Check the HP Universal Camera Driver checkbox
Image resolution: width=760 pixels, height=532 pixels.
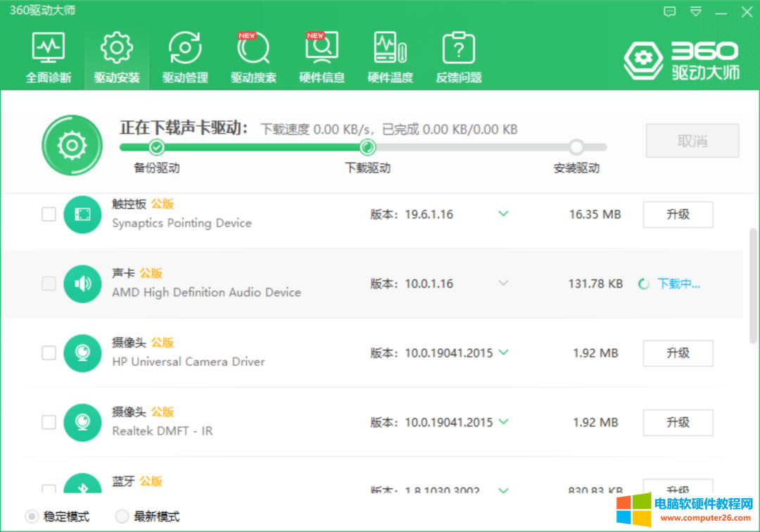[x=49, y=353]
